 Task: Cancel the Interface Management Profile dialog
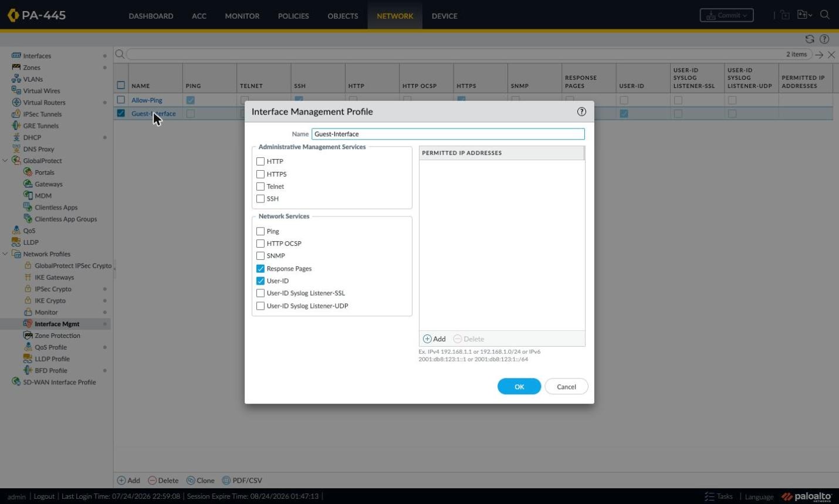(566, 387)
